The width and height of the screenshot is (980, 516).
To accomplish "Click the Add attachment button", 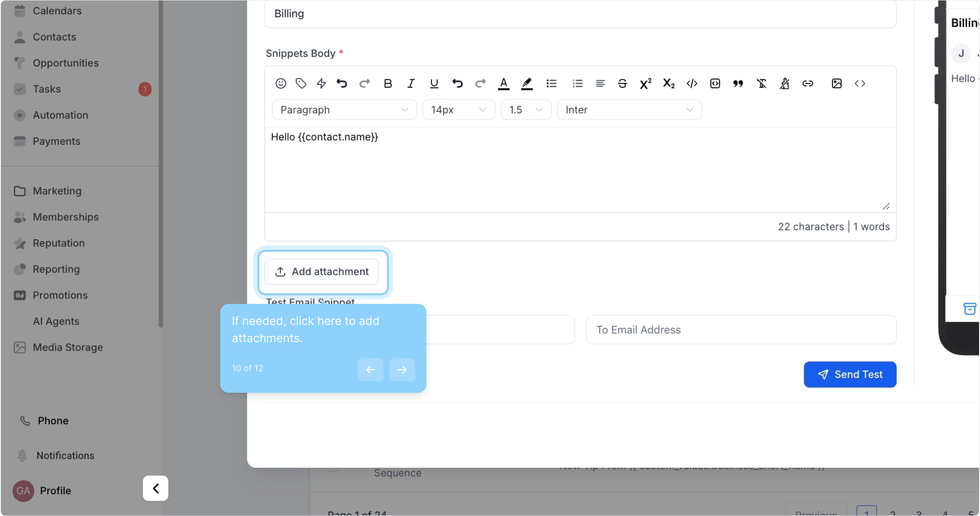I will (x=322, y=272).
